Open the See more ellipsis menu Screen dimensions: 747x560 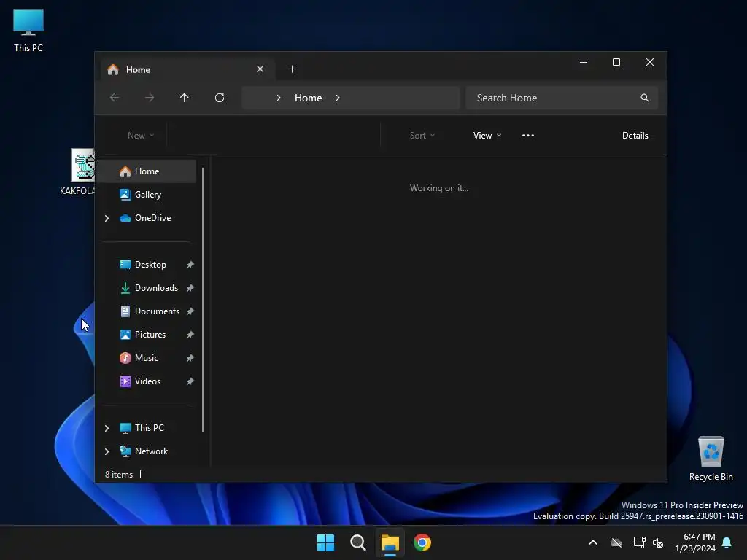point(528,135)
